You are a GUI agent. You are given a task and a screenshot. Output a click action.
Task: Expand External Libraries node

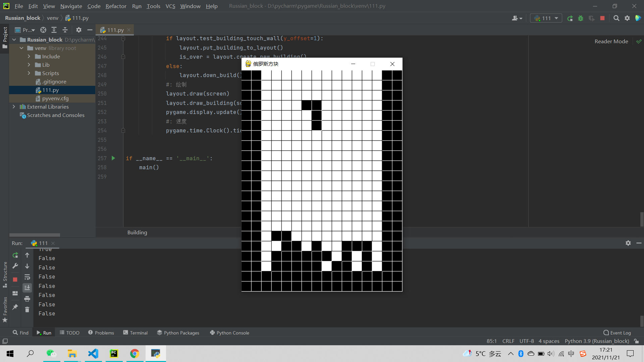14,107
